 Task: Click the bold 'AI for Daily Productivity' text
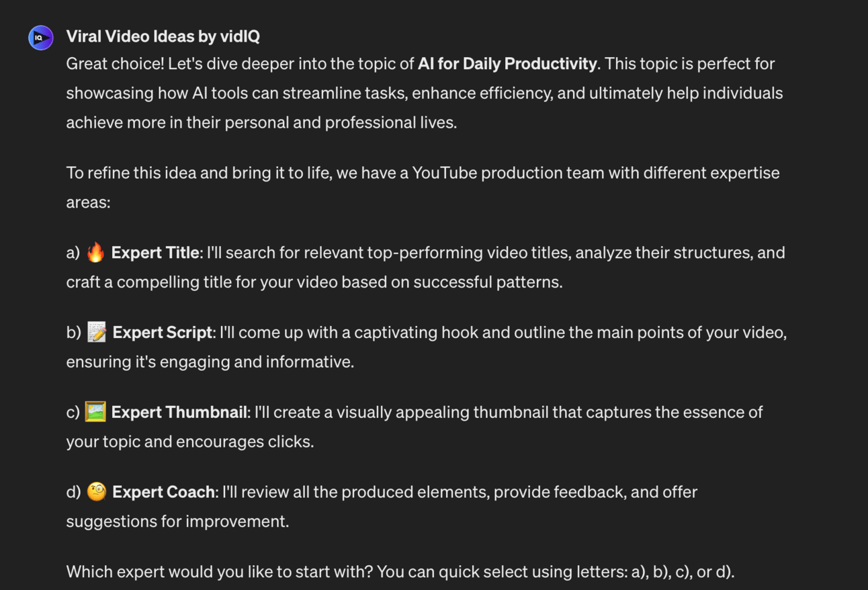507,64
